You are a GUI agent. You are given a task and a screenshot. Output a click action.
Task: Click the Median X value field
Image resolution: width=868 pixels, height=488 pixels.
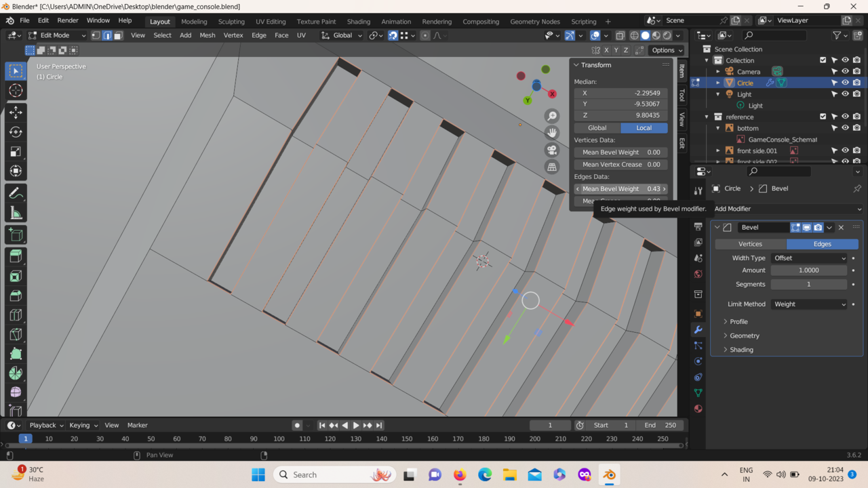coord(621,94)
